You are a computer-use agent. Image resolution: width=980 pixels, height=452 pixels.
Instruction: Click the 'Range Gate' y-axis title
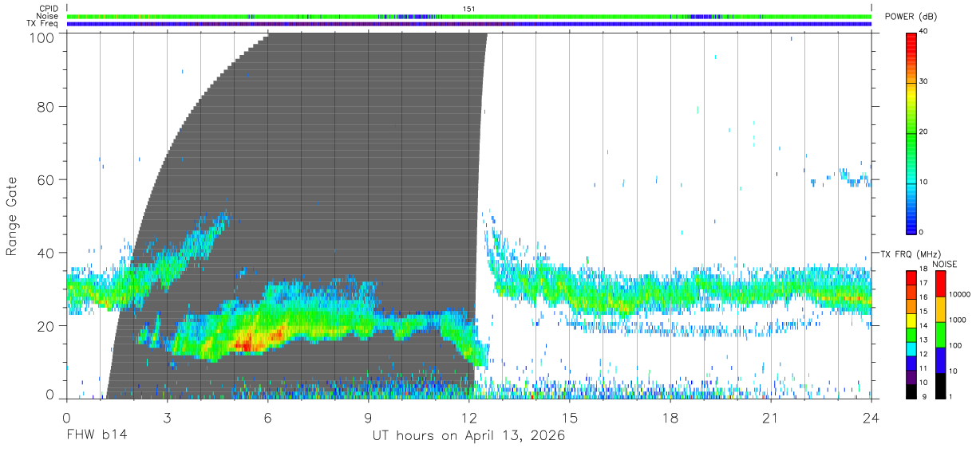(x=12, y=215)
